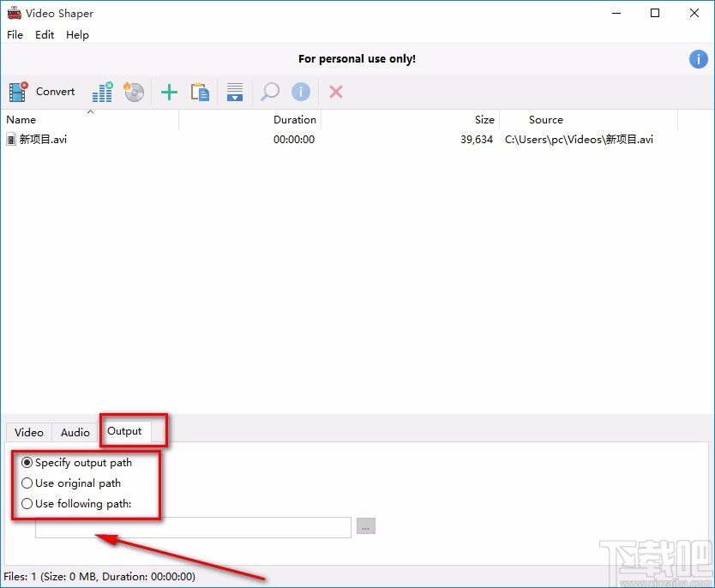Choose Use following path option
This screenshot has width=715, height=588.
[x=27, y=504]
